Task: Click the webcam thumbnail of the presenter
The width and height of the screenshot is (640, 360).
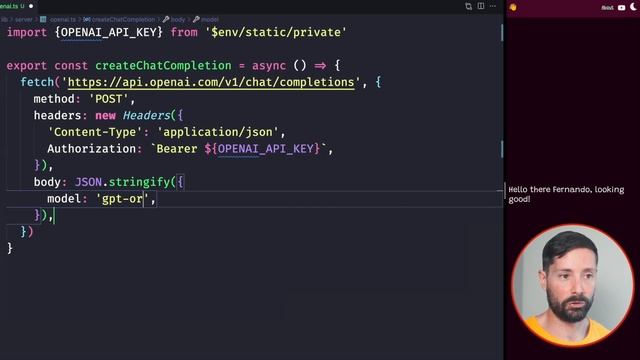Action: pos(573,285)
